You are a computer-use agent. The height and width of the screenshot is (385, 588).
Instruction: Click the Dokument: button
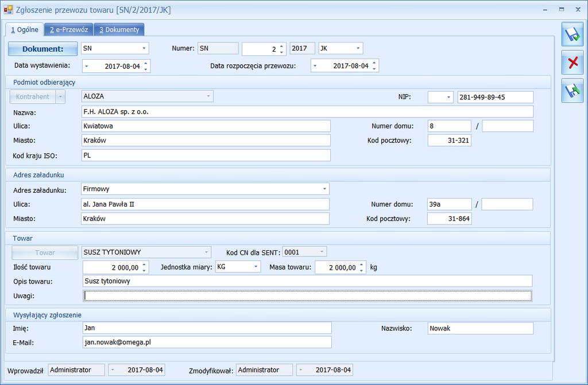click(42, 49)
